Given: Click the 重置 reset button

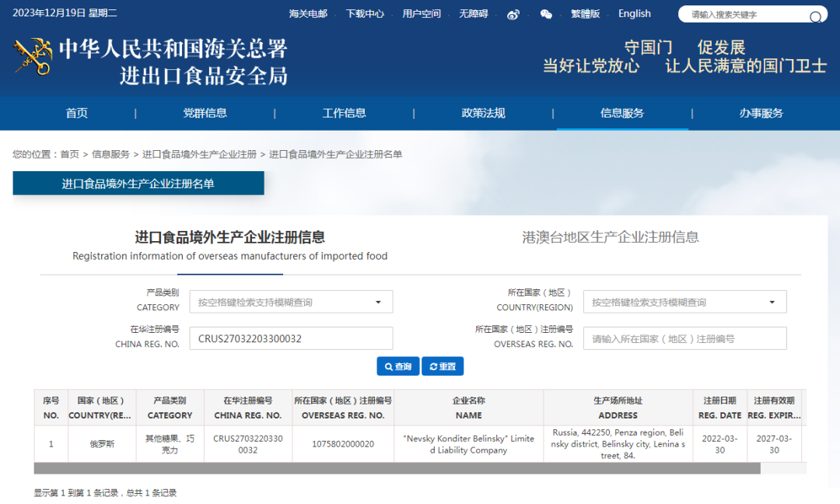Looking at the screenshot, I should pyautogui.click(x=443, y=366).
